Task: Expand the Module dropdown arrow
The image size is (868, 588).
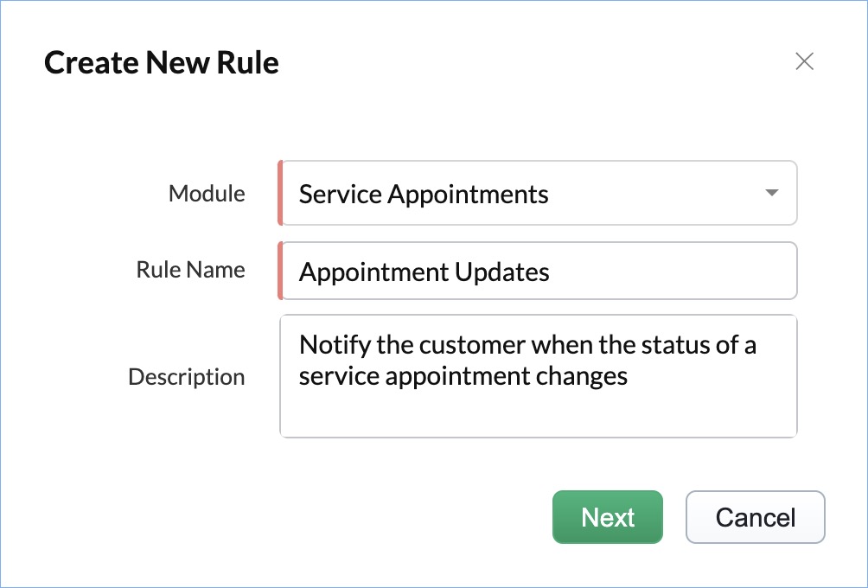Action: [772, 193]
